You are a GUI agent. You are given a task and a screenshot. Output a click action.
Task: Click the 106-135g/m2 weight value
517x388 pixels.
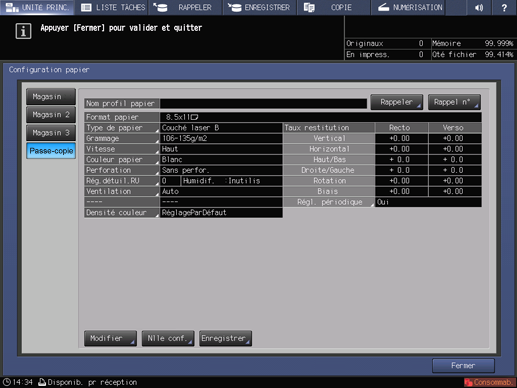[x=221, y=138]
